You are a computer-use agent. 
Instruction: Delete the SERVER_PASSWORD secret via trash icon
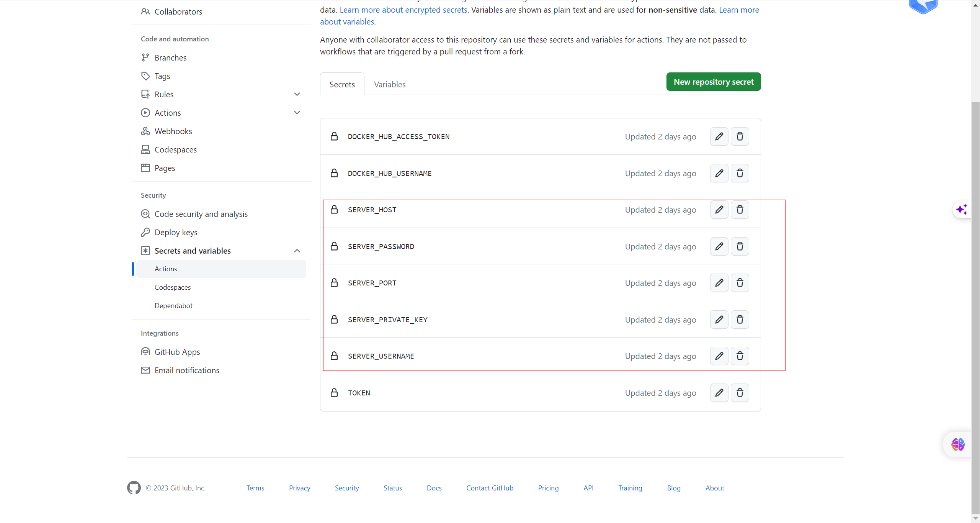(740, 246)
